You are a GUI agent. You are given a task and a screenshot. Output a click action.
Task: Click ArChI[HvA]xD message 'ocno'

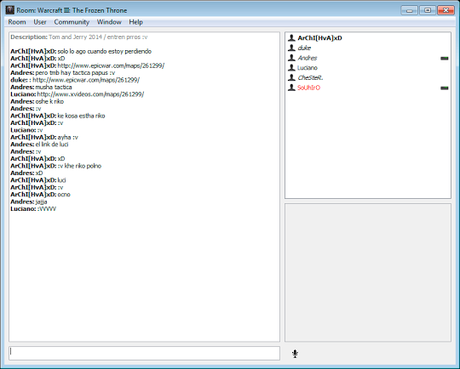64,194
